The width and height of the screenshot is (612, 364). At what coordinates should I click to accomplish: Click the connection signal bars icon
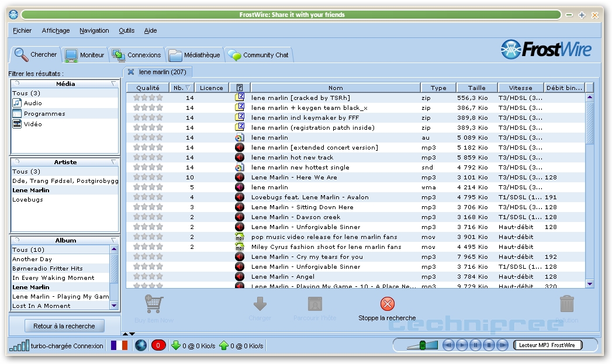point(18,345)
